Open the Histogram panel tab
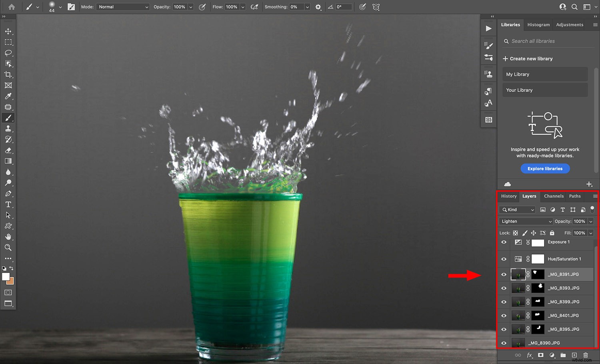The width and height of the screenshot is (600, 364). point(538,24)
